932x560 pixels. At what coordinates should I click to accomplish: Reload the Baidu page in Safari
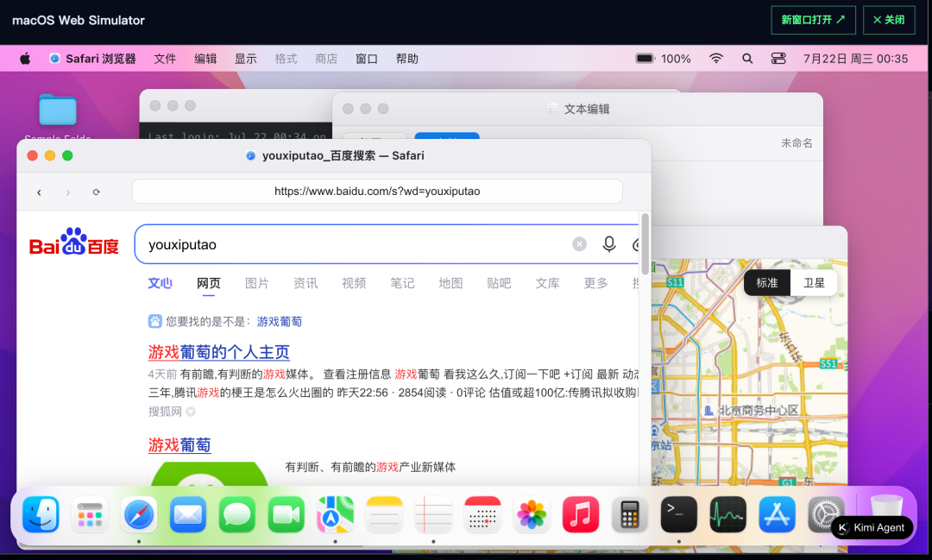click(x=97, y=192)
